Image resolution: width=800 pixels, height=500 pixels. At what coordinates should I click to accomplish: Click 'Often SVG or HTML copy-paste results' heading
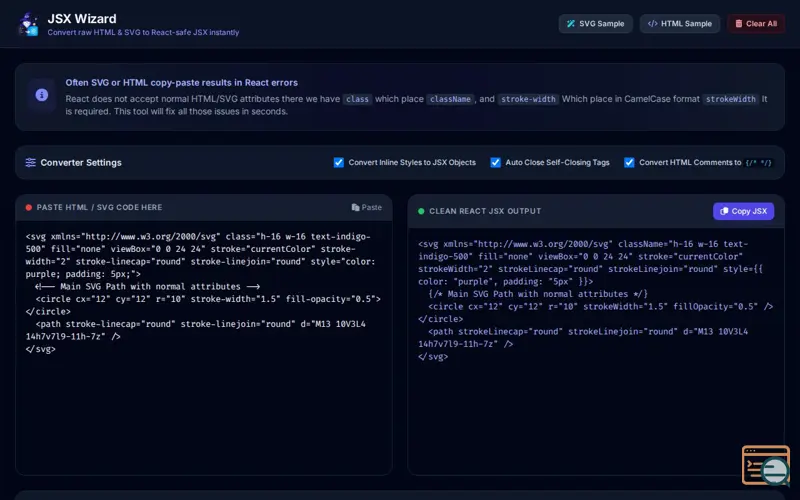[x=182, y=83]
